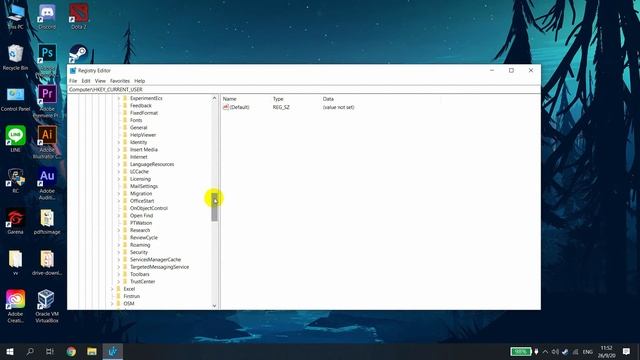Image resolution: width=640 pixels, height=360 pixels.
Task: Open the Adobe Creative Cloud shortcut
Action: [16, 307]
